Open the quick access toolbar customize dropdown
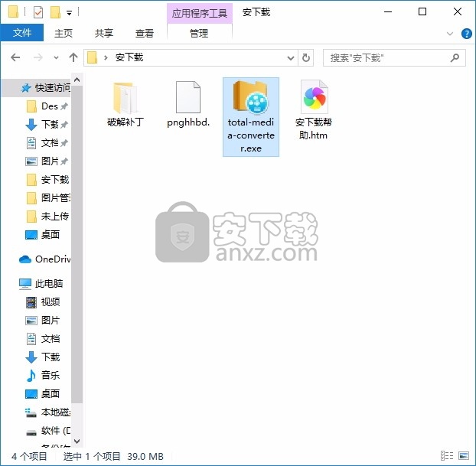The height and width of the screenshot is (466, 476). pyautogui.click(x=69, y=13)
